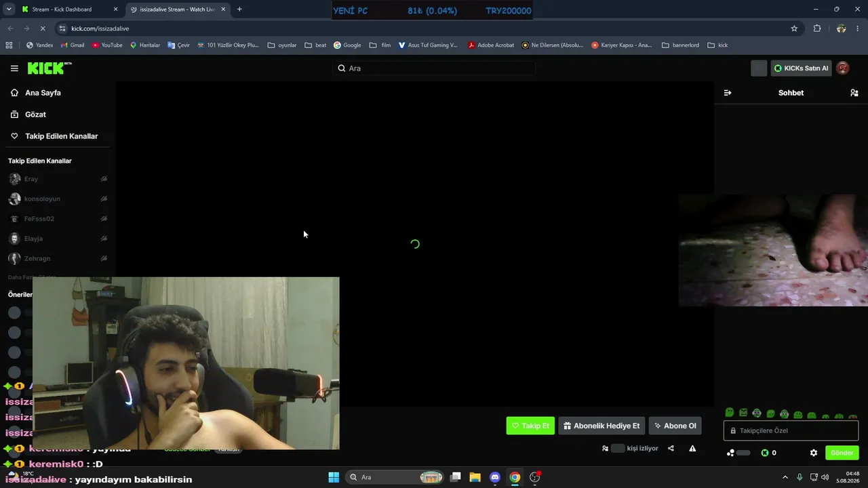The height and width of the screenshot is (488, 868).
Task: Open the tab search dropdown
Action: [x=9, y=9]
